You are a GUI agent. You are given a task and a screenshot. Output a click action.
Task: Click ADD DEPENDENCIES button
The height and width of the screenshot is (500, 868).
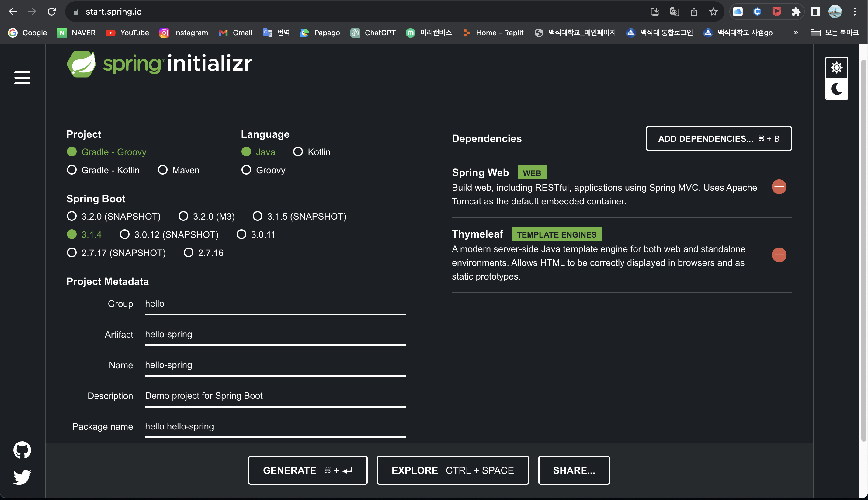718,138
